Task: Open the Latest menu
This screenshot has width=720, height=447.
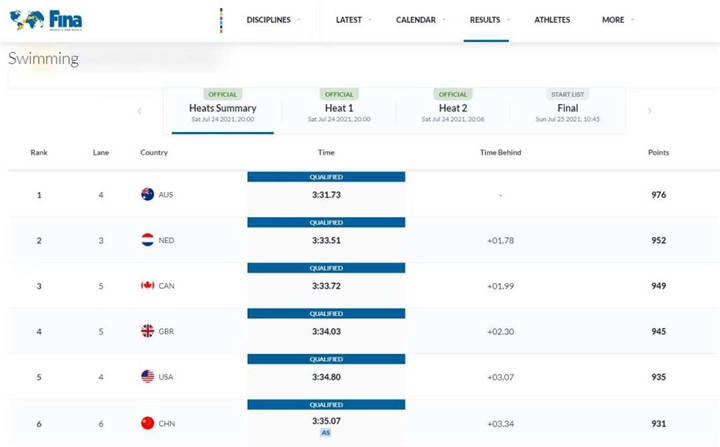Action: coord(349,20)
